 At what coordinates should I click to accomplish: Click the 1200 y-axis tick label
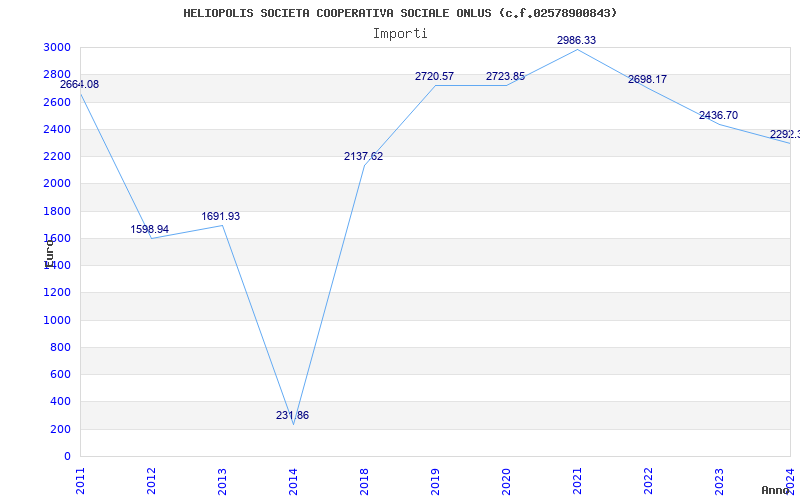57,293
